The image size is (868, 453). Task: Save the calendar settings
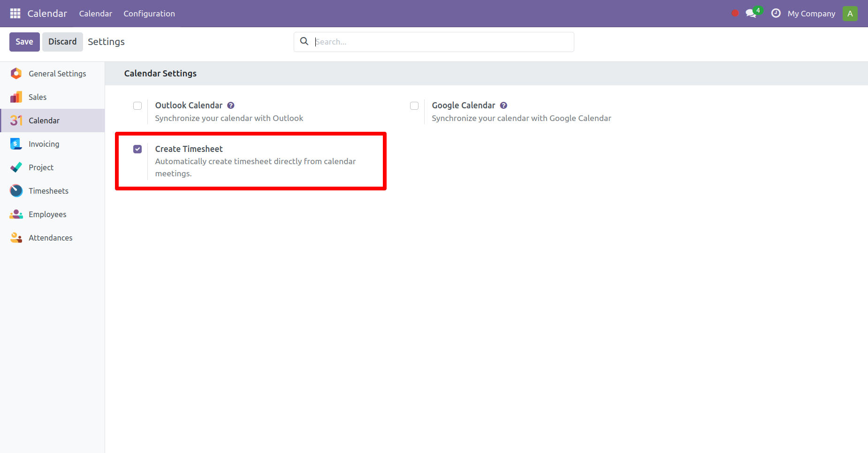24,42
